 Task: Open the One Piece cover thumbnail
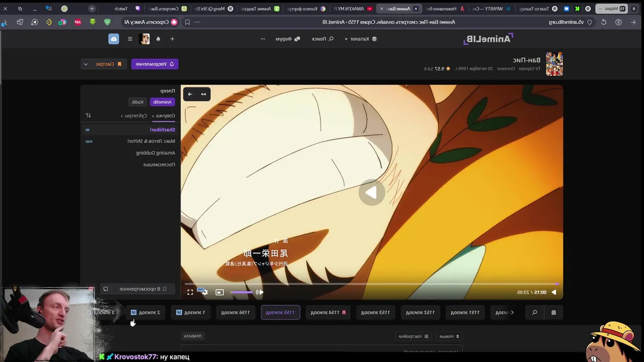tap(554, 64)
